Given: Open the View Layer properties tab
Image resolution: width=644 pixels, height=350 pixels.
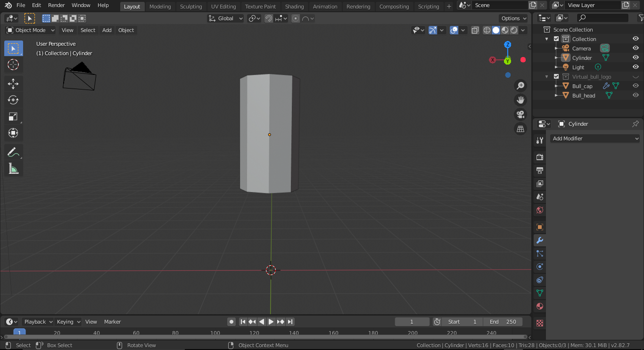Looking at the screenshot, I should (540, 183).
